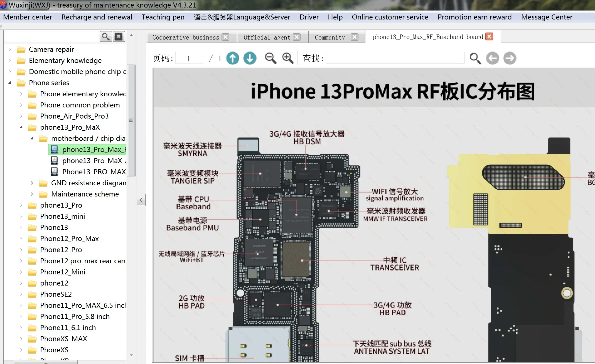Screen dimensions: 595x364
Task: Expand the GND resistance diagram folder
Action: coord(32,183)
